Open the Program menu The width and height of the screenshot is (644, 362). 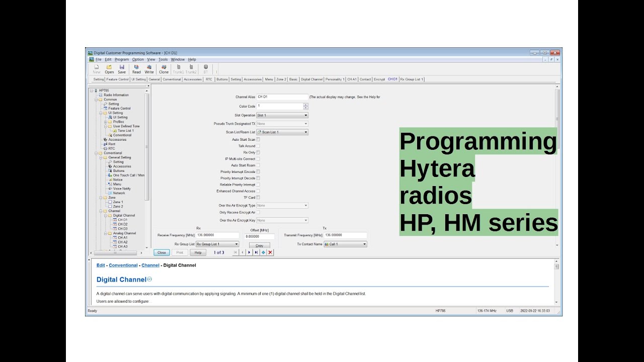122,59
